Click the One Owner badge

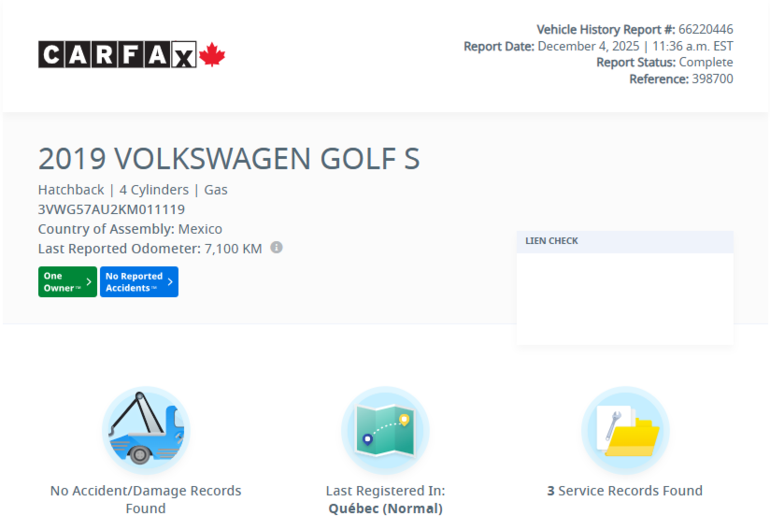[67, 282]
